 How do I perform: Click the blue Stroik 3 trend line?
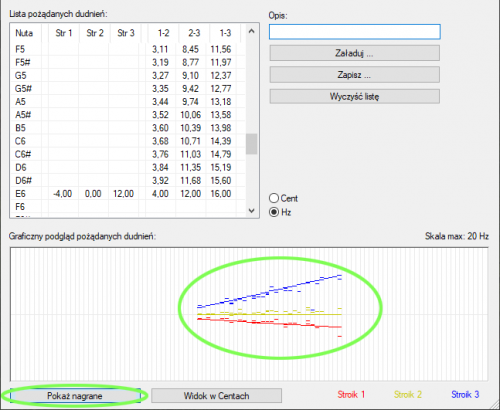(x=270, y=292)
